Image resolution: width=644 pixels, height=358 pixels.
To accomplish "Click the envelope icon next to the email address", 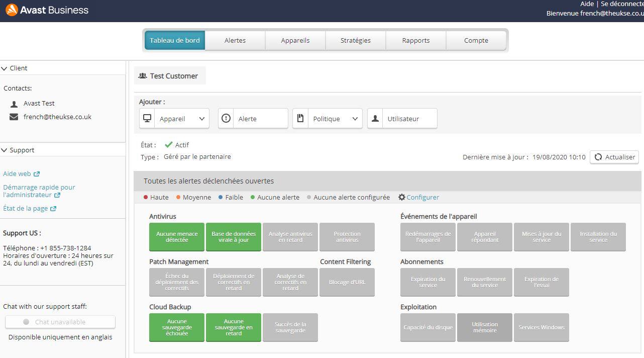I will point(14,117).
